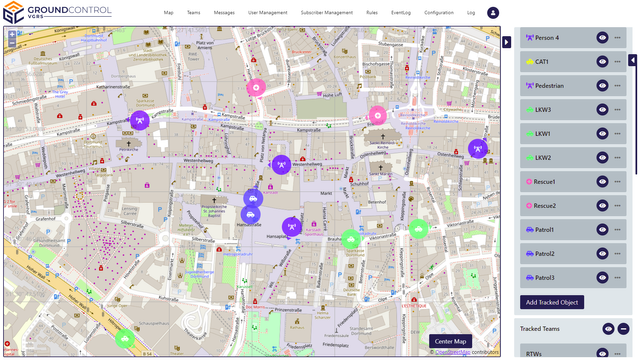The height and width of the screenshot is (360, 640).
Task: Zoom in with the map plus button
Action: (12, 35)
